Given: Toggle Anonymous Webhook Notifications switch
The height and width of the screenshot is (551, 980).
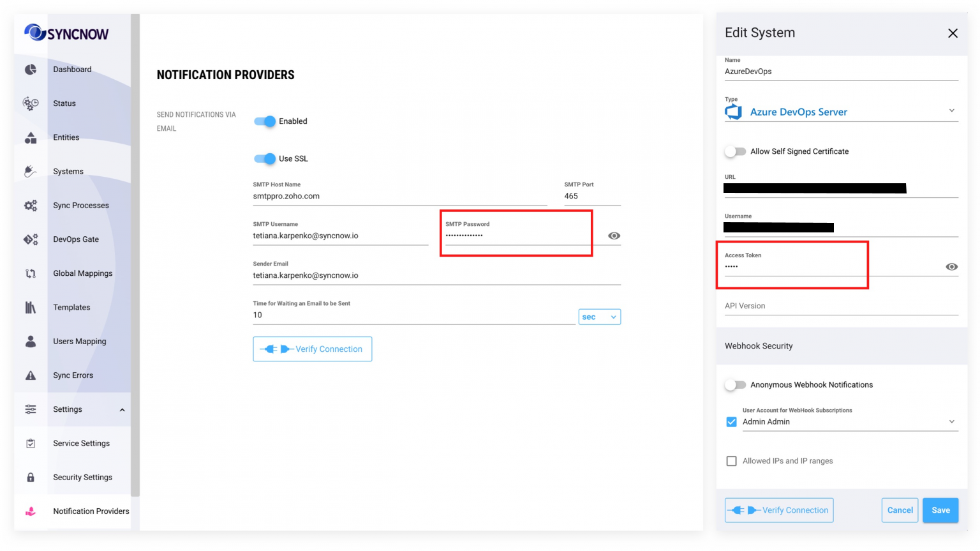Looking at the screenshot, I should click(x=736, y=385).
